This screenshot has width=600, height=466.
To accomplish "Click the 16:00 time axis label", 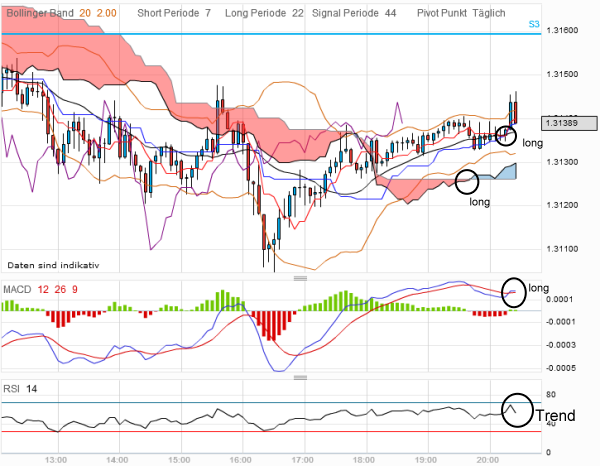I will pyautogui.click(x=241, y=460).
